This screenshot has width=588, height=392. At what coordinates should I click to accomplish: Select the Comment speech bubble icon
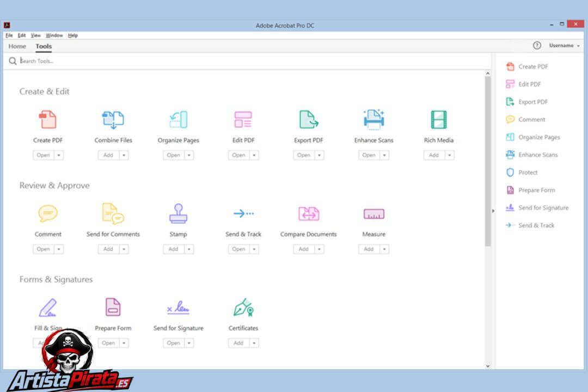[48, 213]
